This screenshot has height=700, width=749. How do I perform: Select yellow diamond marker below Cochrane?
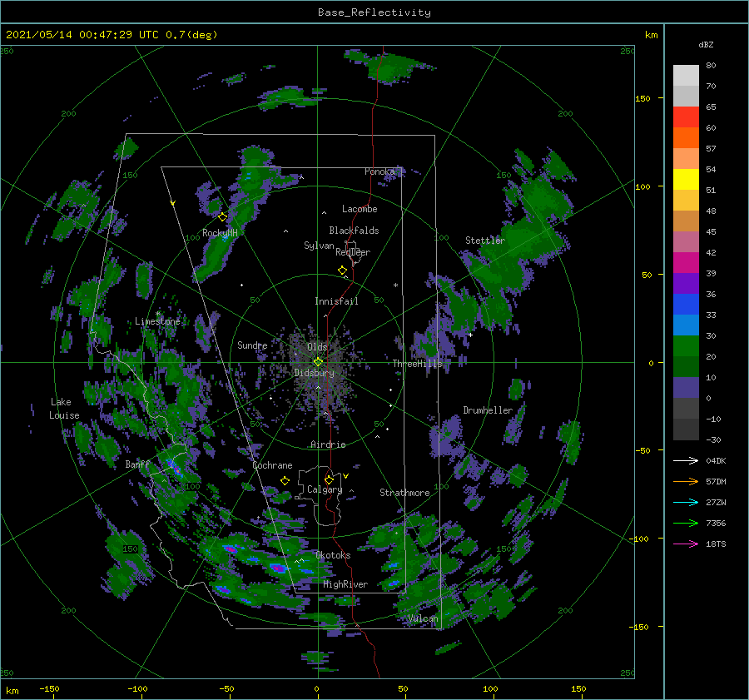pos(285,481)
